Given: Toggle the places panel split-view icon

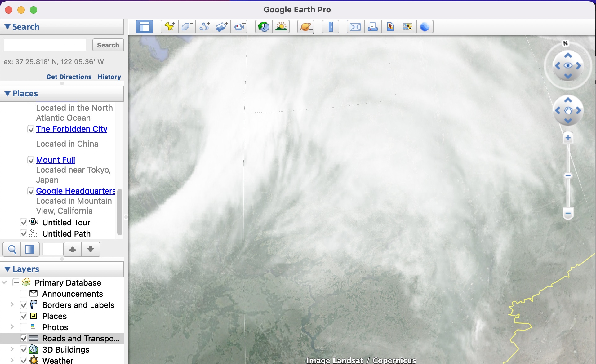Looking at the screenshot, I should point(30,249).
